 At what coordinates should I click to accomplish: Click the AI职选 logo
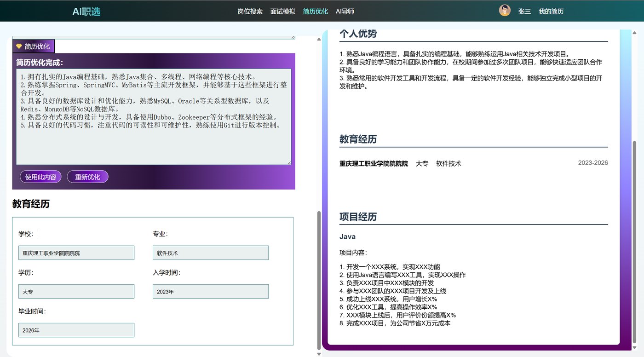(86, 12)
